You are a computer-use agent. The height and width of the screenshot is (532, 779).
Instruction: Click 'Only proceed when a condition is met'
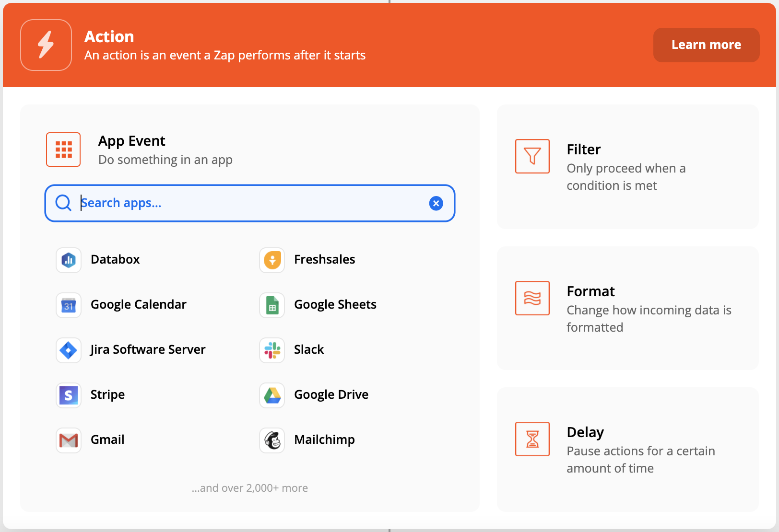click(x=626, y=177)
